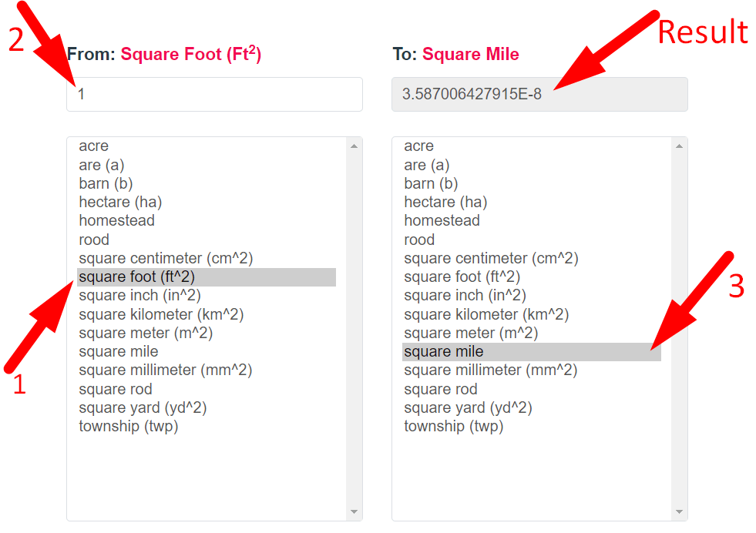Re-select the highlighted square mile entry
The image size is (756, 533).
[443, 351]
